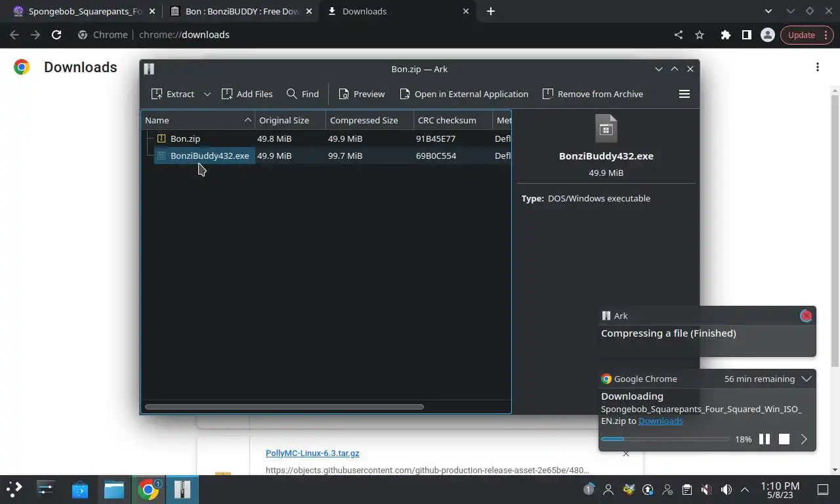The height and width of the screenshot is (504, 840).
Task: Toggle Chrome side panel
Action: click(746, 35)
